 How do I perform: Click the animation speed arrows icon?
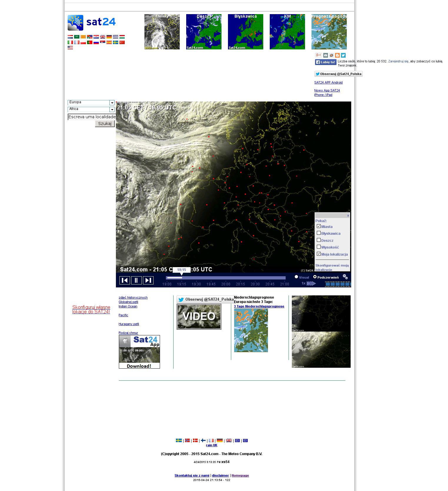[311, 284]
